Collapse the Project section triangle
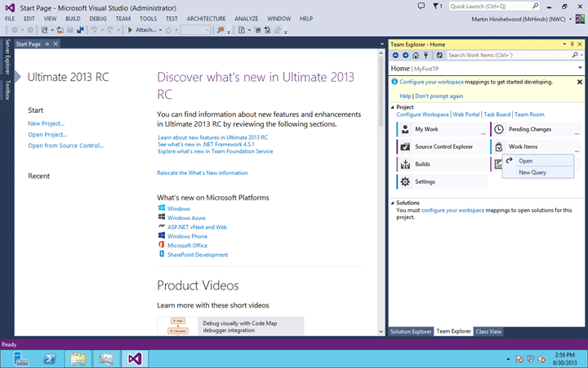 coord(393,107)
